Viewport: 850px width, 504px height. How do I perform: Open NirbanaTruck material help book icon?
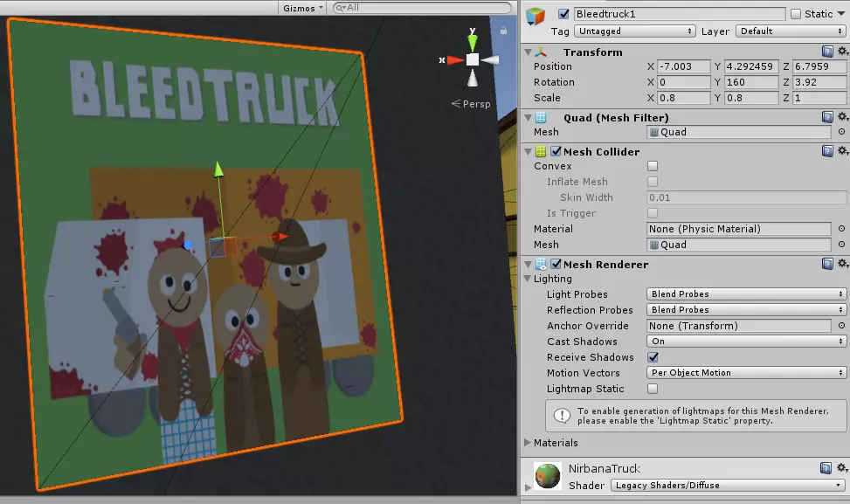(826, 468)
